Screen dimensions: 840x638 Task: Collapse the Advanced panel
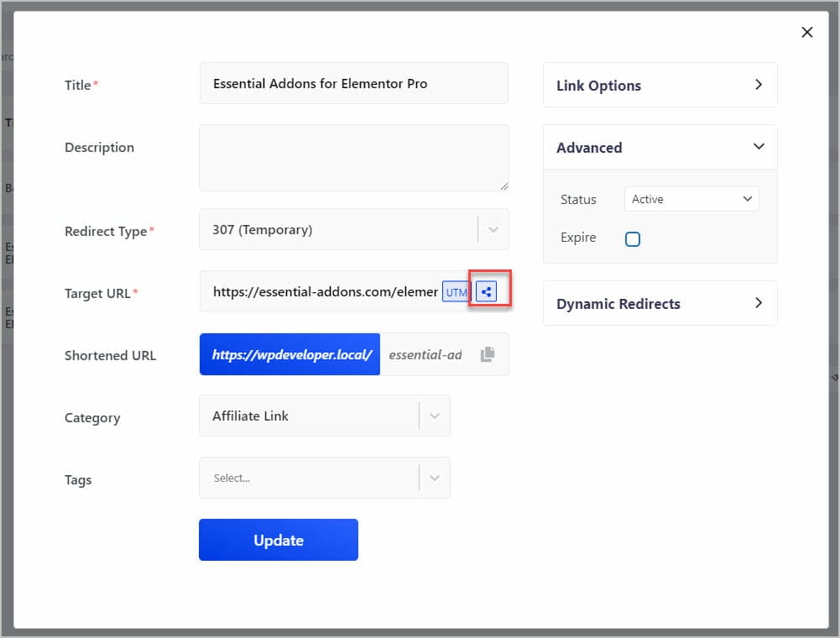660,148
